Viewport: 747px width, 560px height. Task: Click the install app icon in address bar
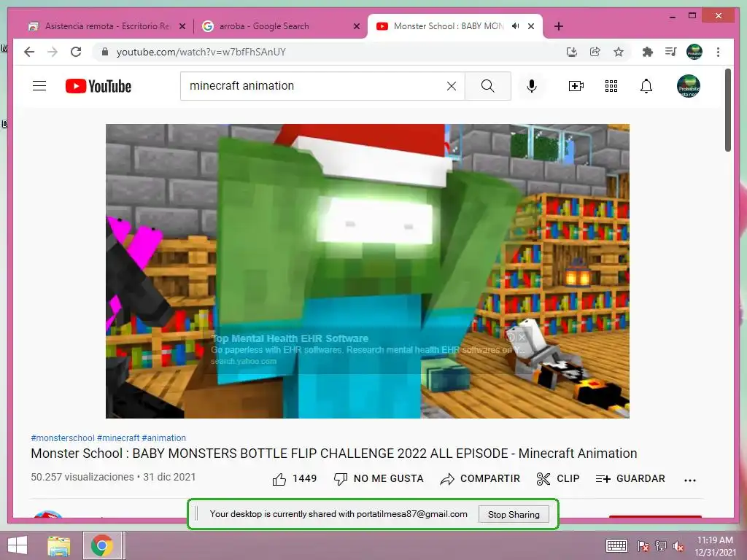(572, 52)
